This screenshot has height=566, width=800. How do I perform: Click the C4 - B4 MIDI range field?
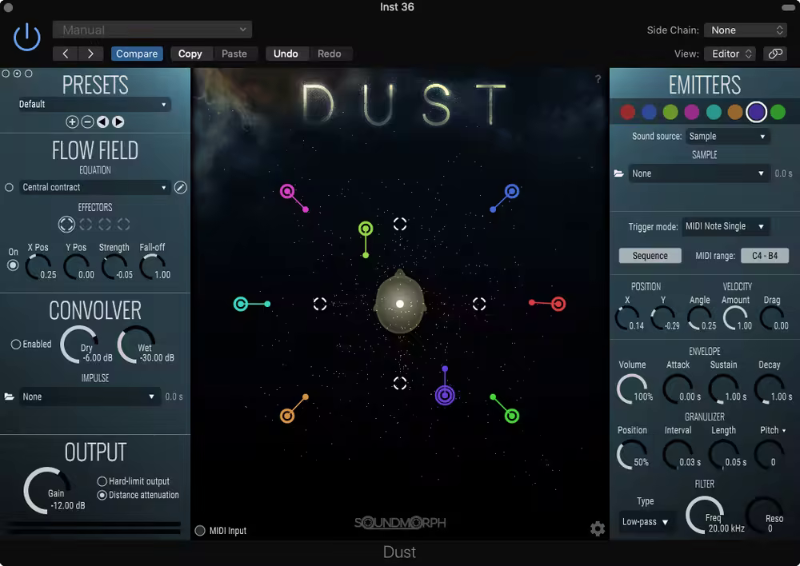pyautogui.click(x=765, y=256)
